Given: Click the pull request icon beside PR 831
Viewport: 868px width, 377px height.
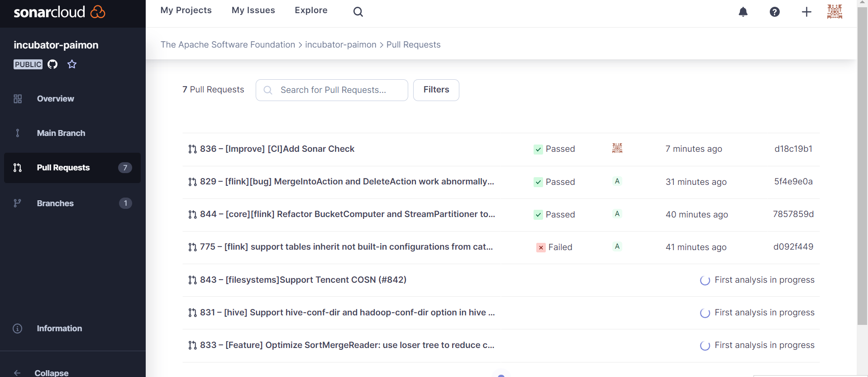Looking at the screenshot, I should click(192, 313).
